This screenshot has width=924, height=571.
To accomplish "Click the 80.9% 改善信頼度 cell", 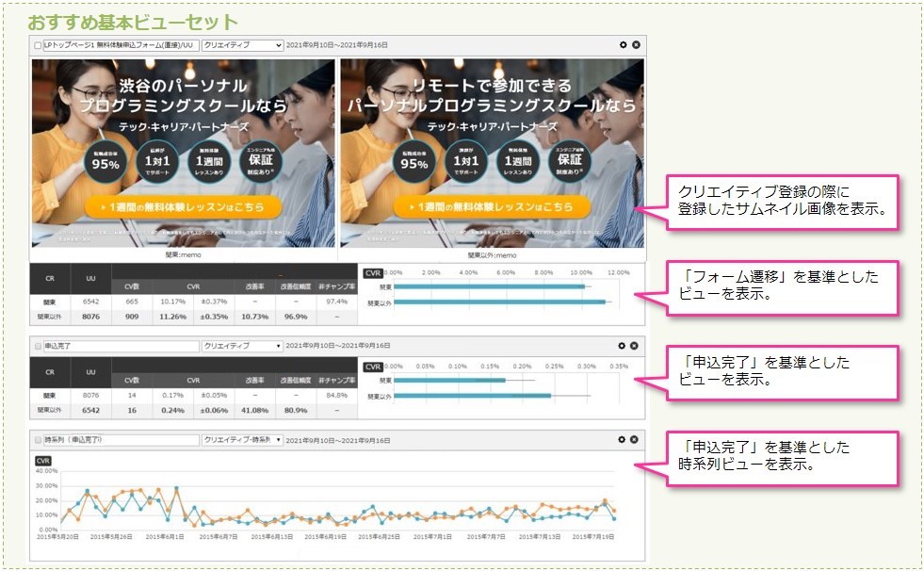I will pyautogui.click(x=296, y=411).
